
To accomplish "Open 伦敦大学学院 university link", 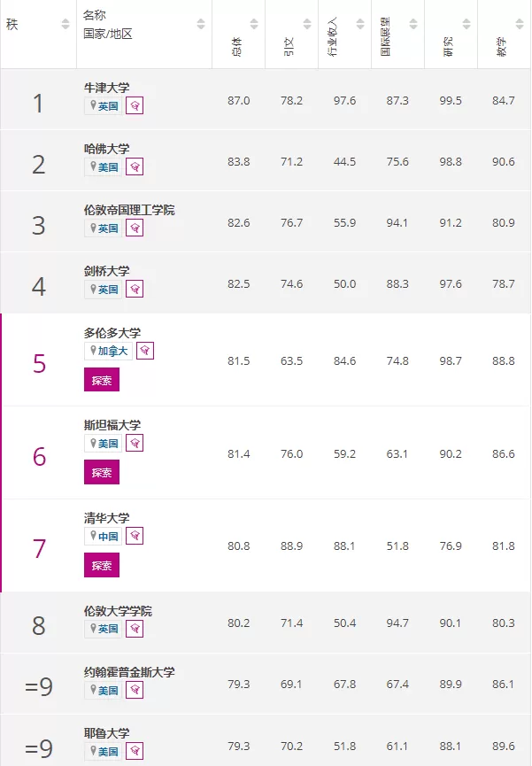I will coord(118,611).
